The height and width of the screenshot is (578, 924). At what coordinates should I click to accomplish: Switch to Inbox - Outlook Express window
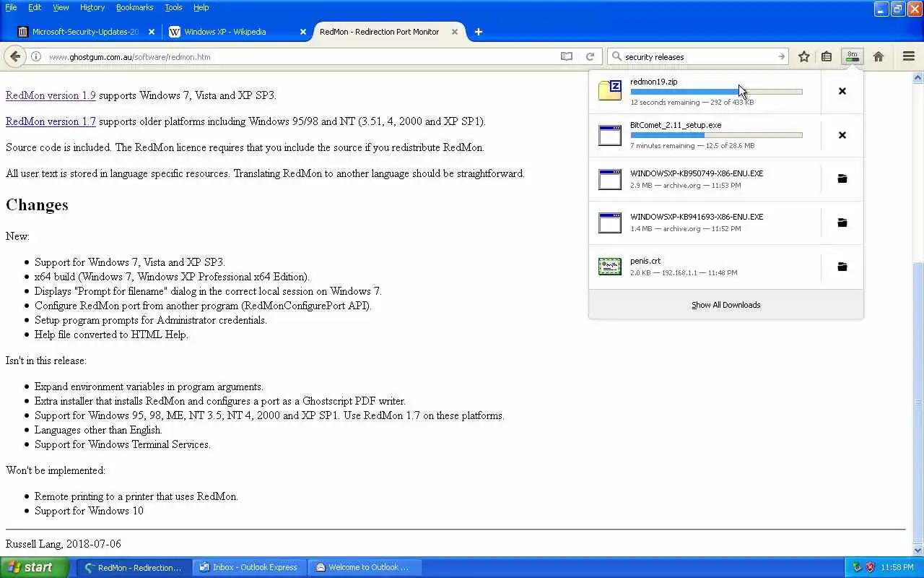coord(250,567)
